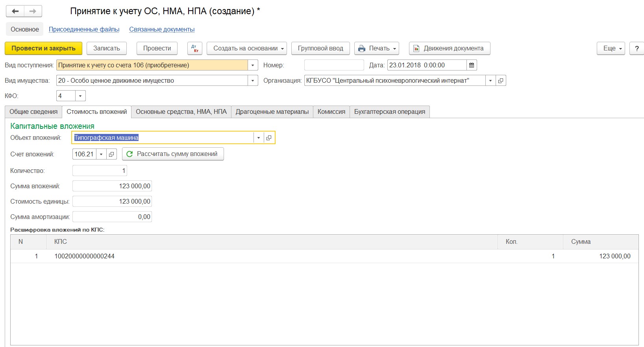Expand the КФО dropdown
Image resolution: width=644 pixels, height=347 pixels.
coord(80,96)
